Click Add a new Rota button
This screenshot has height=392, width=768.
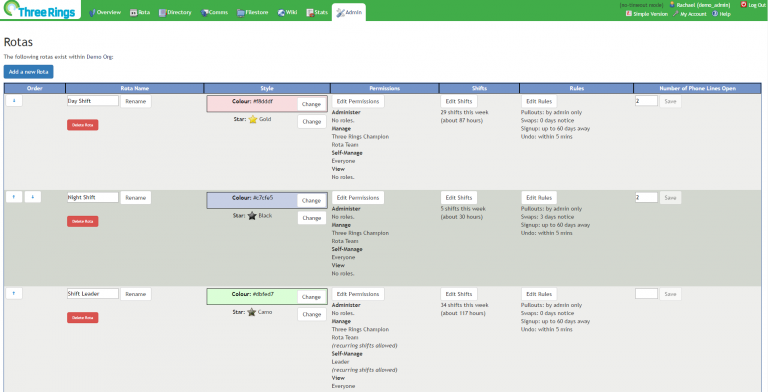tap(28, 72)
